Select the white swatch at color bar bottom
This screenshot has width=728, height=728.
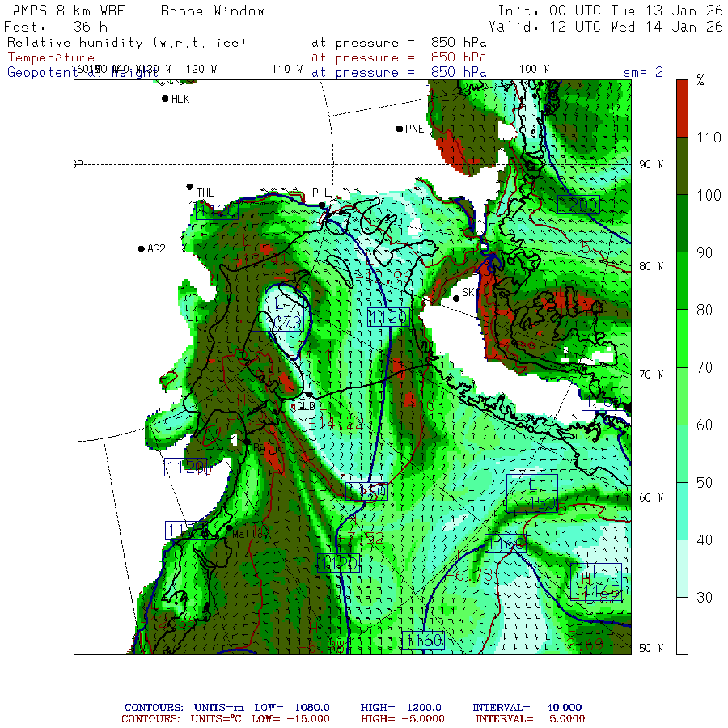pos(682,625)
